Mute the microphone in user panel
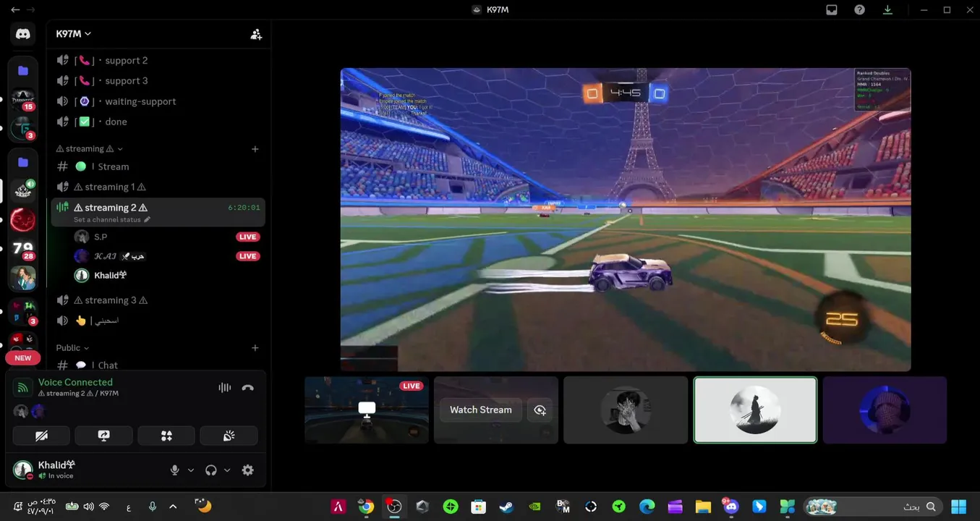 (174, 470)
